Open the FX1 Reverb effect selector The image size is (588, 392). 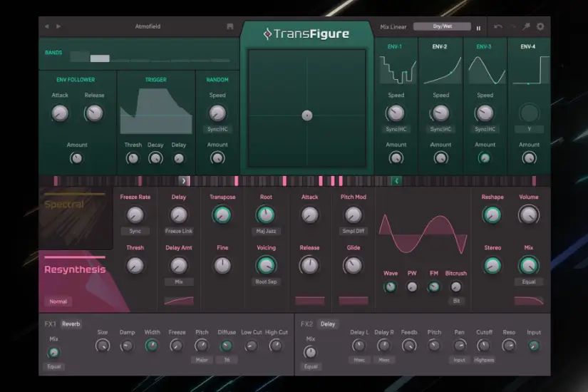click(71, 324)
